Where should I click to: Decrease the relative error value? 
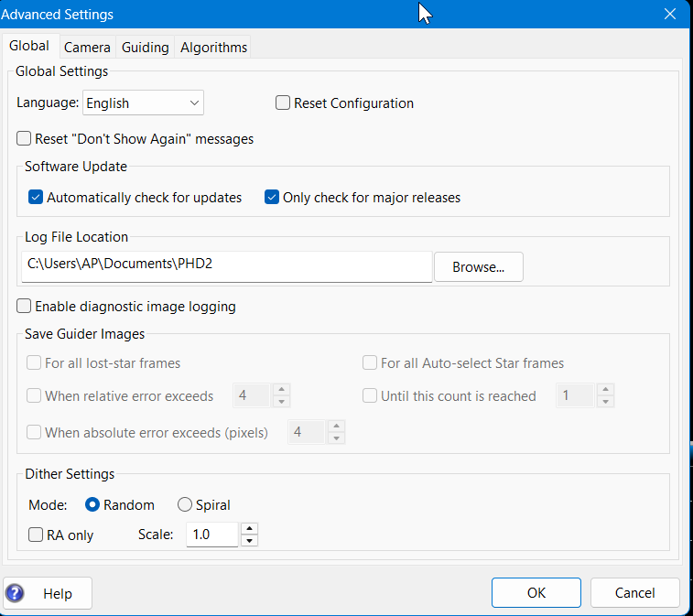[282, 401]
